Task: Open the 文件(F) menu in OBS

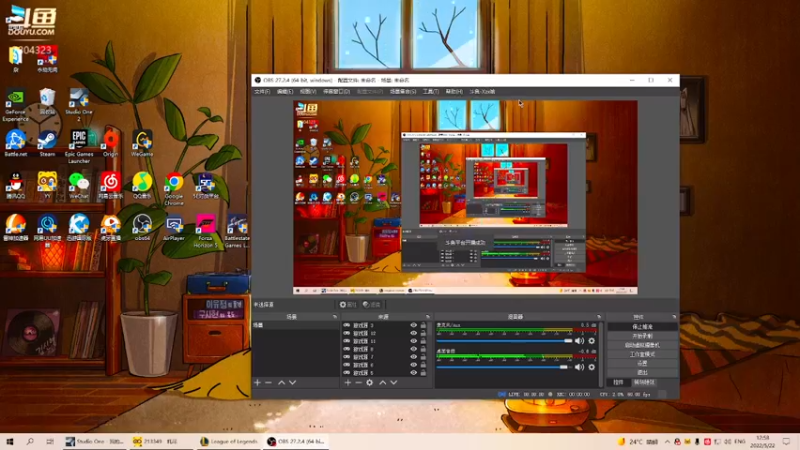Action: (262, 91)
